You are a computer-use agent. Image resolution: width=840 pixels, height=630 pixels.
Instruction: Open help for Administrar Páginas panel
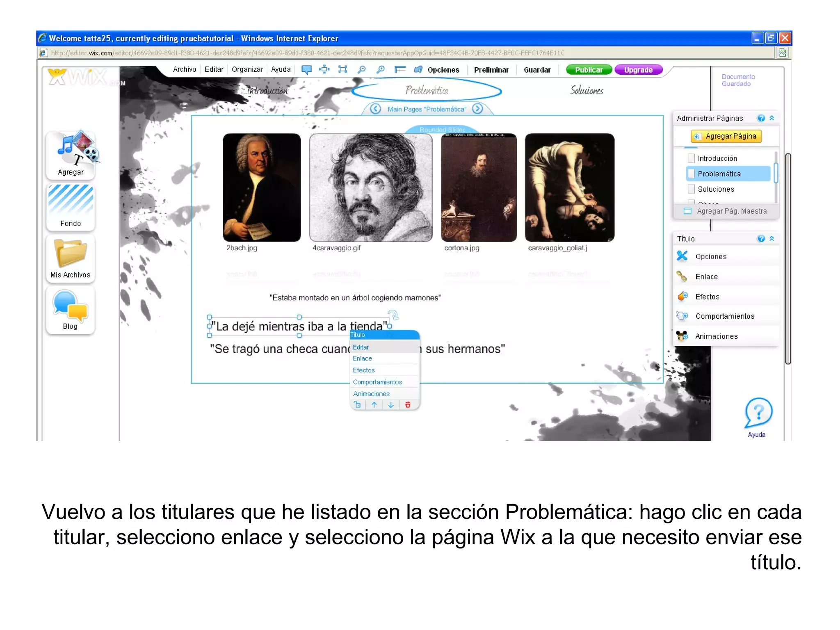pos(761,118)
